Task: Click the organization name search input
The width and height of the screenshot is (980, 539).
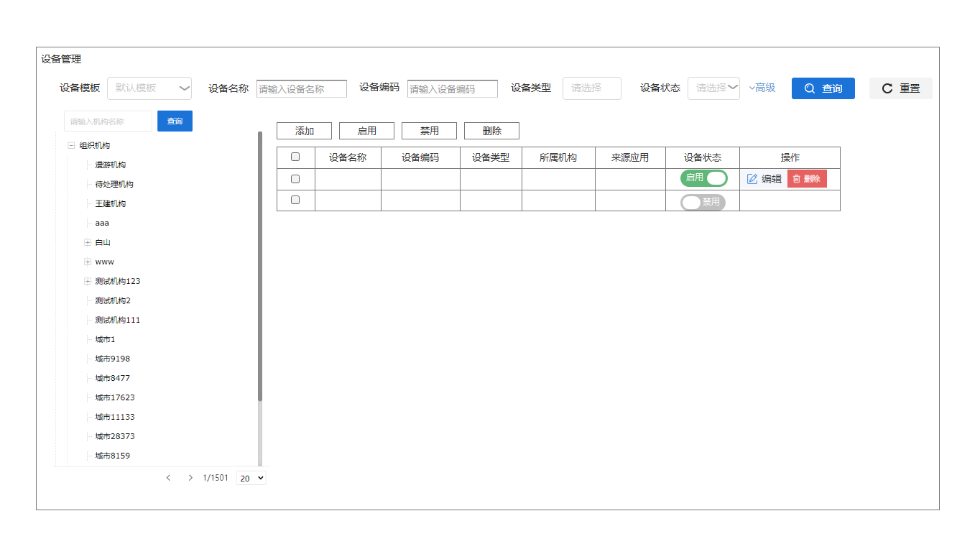Action: pyautogui.click(x=108, y=121)
